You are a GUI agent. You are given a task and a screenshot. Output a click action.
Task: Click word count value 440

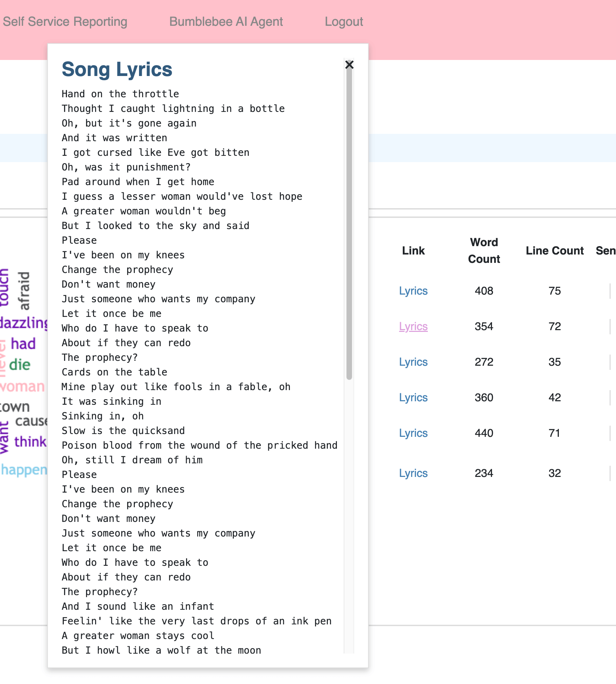tap(484, 433)
